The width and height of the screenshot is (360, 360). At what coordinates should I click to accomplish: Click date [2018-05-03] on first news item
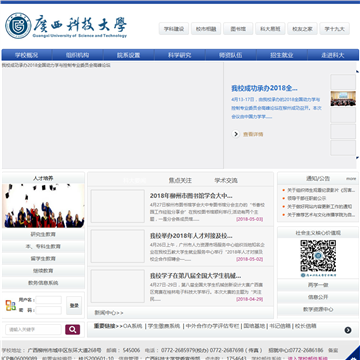[250, 219]
